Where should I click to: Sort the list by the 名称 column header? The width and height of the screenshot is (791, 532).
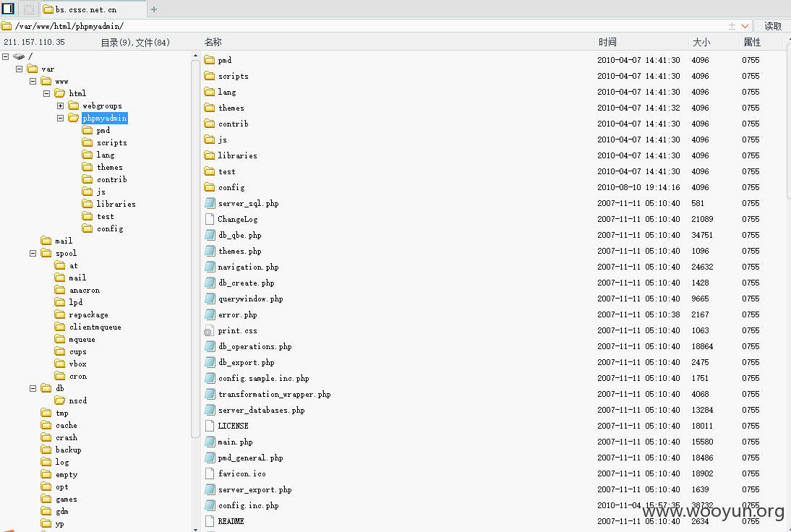[213, 42]
